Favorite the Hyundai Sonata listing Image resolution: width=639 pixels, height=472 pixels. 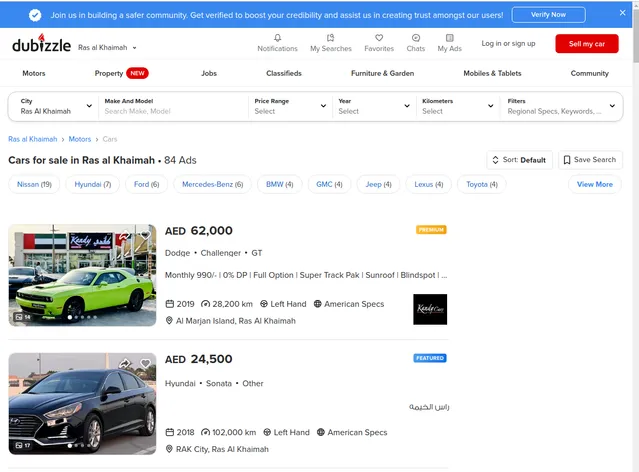point(145,364)
